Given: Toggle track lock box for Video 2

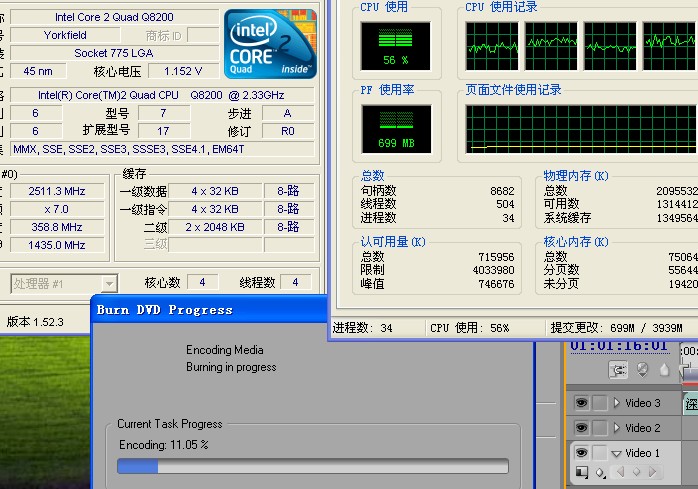Looking at the screenshot, I should tap(600, 428).
